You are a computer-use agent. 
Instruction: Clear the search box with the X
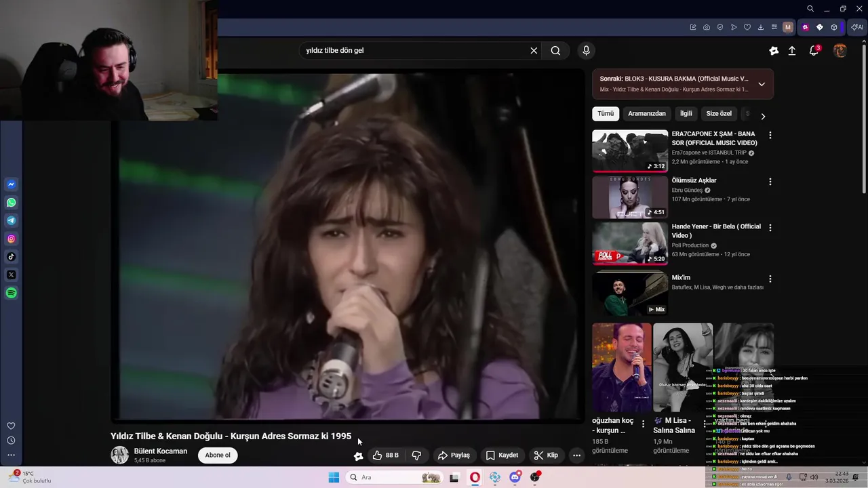[534, 50]
